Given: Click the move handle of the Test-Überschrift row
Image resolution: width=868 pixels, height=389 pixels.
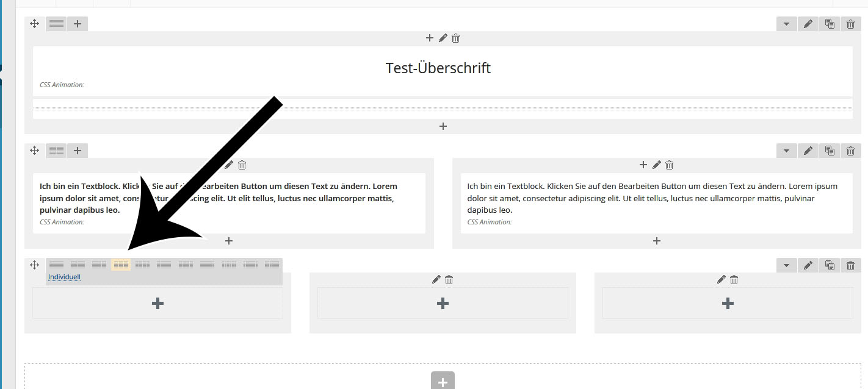Looking at the screenshot, I should pos(35,24).
